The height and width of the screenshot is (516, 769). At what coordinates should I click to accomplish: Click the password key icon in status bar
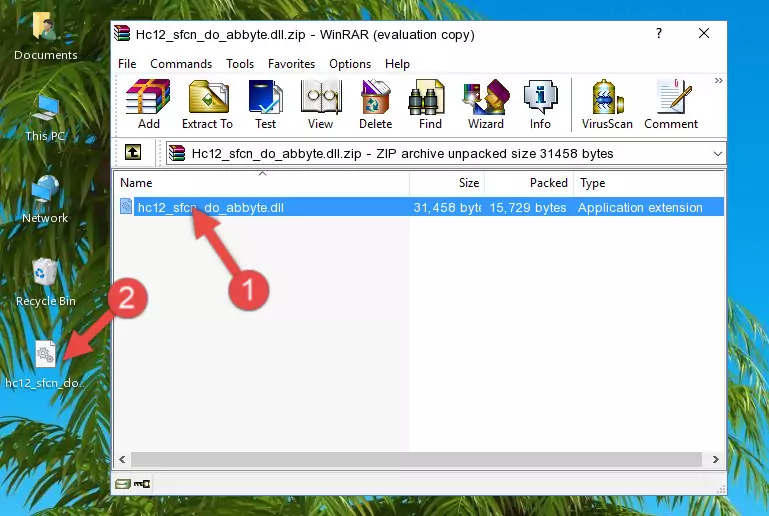point(142,484)
